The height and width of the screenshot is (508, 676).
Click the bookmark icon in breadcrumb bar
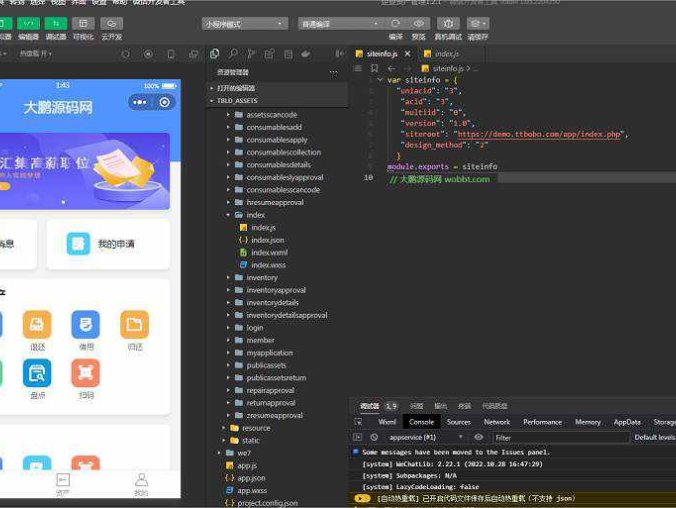point(375,68)
